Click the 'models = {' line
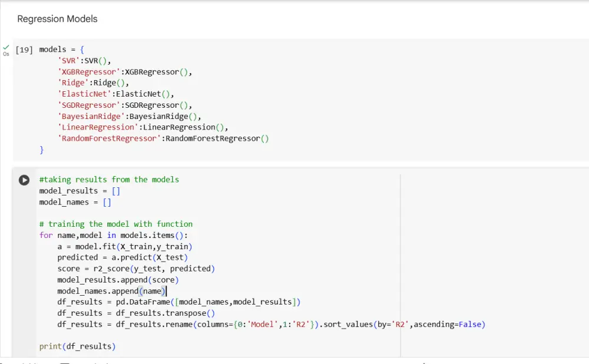This screenshot has width=589, height=364. 61,49
